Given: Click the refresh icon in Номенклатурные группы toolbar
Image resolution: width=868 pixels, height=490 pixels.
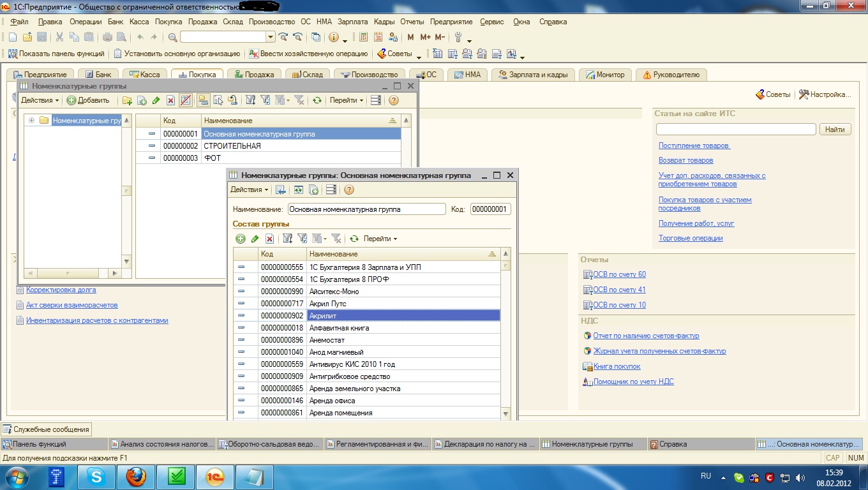Looking at the screenshot, I should point(317,100).
